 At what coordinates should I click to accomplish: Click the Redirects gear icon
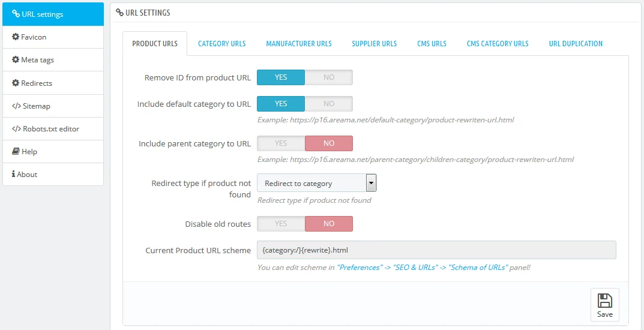coord(16,83)
